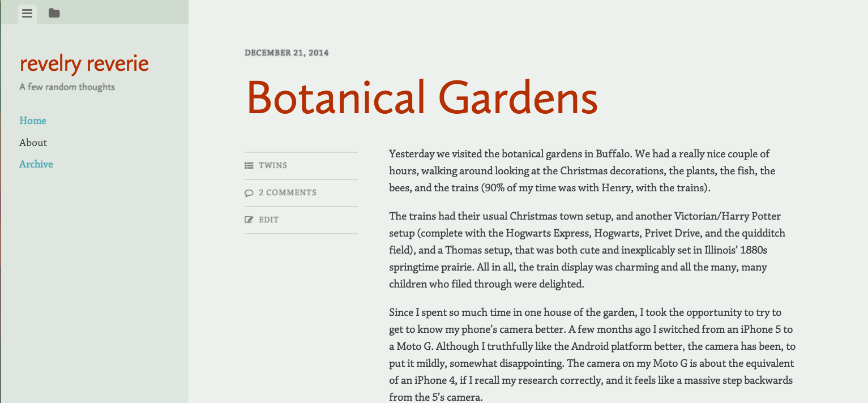Click the folder icon tab in sidebar
Image resolution: width=868 pixels, height=403 pixels.
pyautogui.click(x=54, y=13)
